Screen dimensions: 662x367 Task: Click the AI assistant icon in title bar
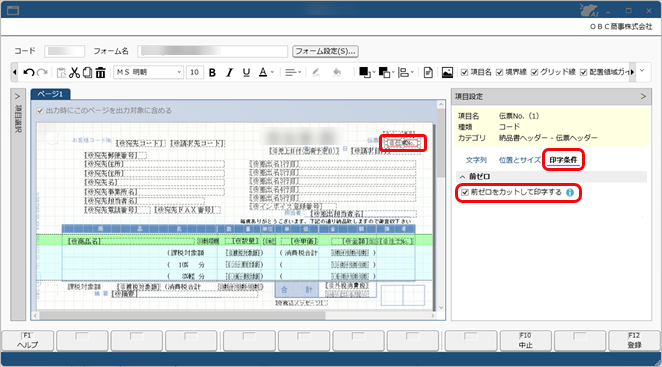[x=589, y=10]
